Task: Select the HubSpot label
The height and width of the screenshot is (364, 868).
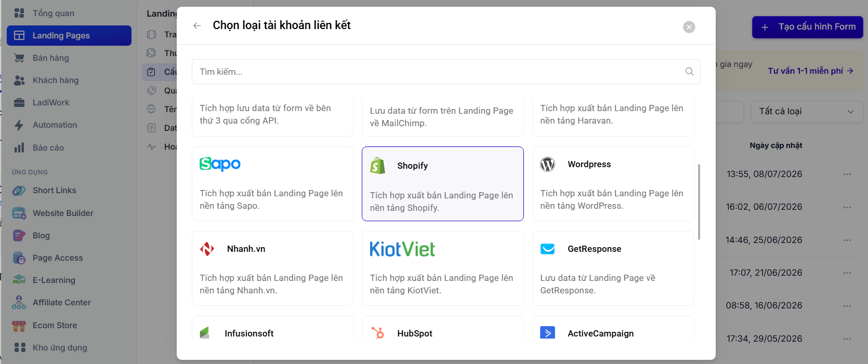Action: 415,333
